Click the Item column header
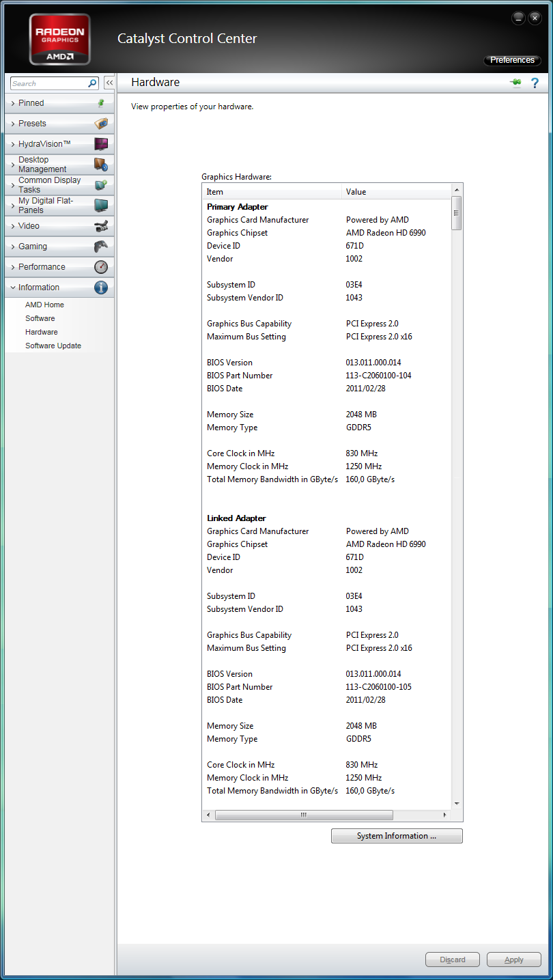Viewport: 553px width, 980px height. pyautogui.click(x=272, y=192)
